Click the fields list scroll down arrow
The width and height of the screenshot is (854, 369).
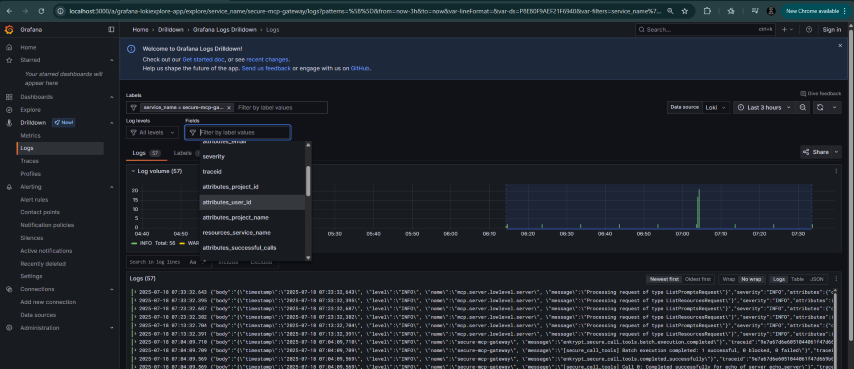click(308, 257)
